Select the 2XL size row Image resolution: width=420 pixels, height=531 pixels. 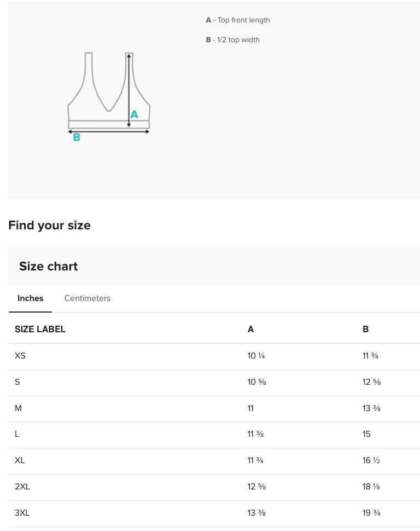click(x=22, y=487)
